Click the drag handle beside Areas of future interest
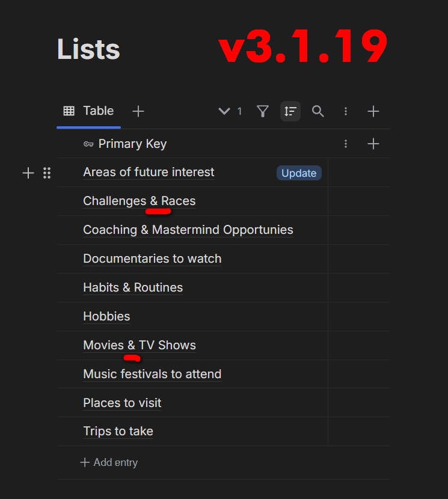Screen dimensions: 448x499 coord(47,173)
